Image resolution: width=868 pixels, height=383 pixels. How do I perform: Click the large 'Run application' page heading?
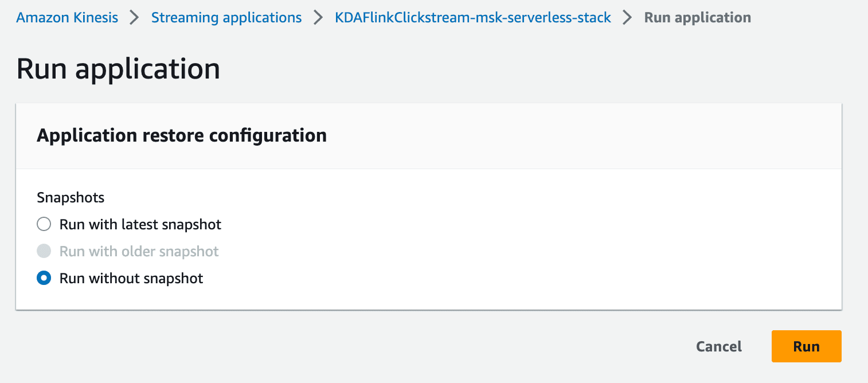[x=118, y=69]
